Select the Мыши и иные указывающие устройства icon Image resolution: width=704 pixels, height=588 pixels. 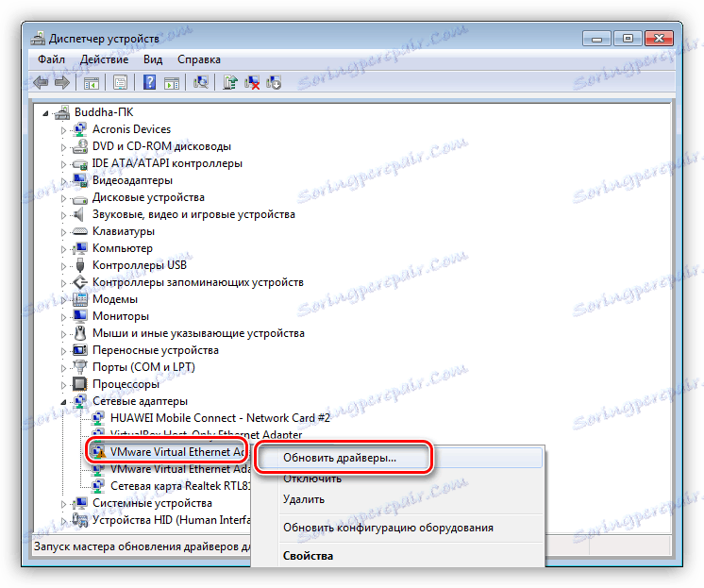[80, 333]
